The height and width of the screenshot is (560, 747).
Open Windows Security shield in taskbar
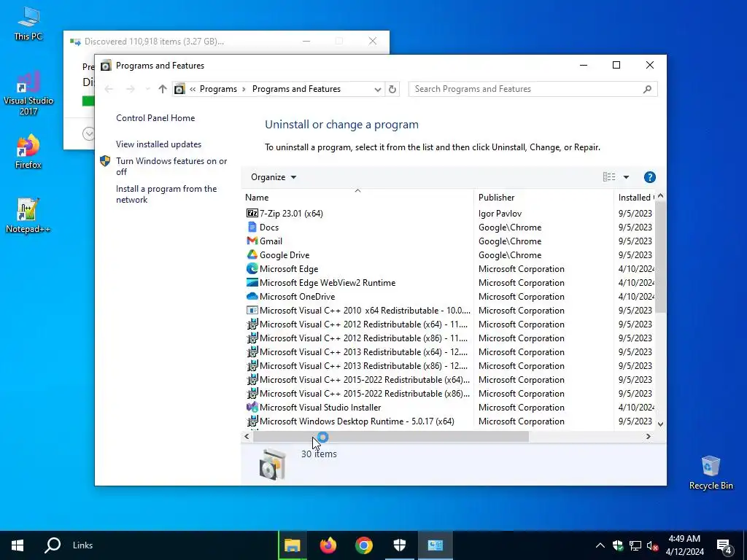(x=399, y=545)
